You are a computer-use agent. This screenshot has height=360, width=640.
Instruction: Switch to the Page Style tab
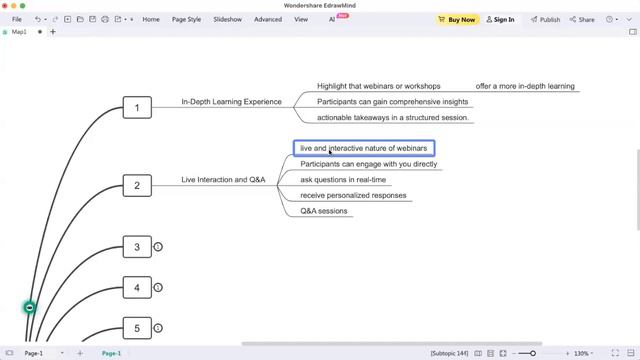(x=186, y=19)
